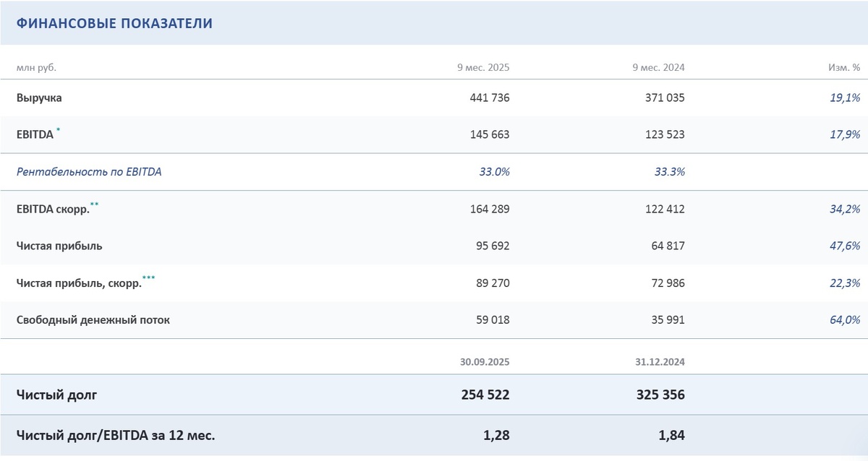The height and width of the screenshot is (461, 868).
Task: Select the 254 522 net debt value
Action: pyautogui.click(x=485, y=395)
